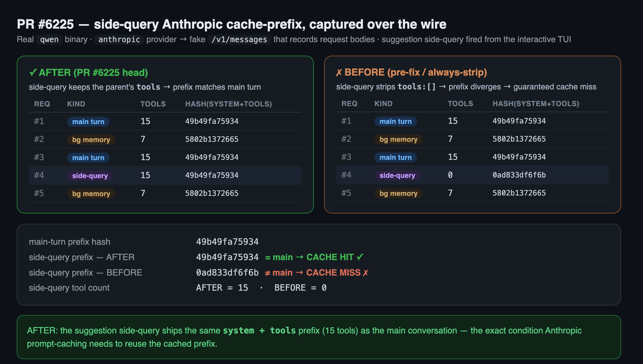Click TOOLS column header in AFTER table
Image resolution: width=643 pixels, height=364 pixels.
coord(153,104)
